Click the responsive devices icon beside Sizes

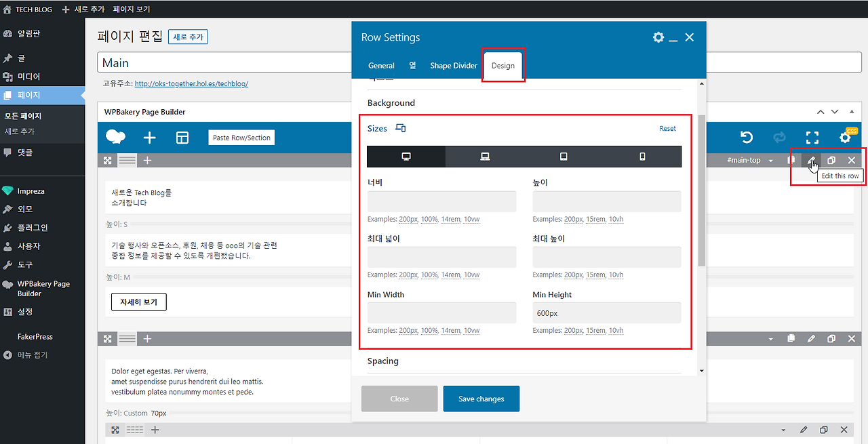pyautogui.click(x=401, y=128)
